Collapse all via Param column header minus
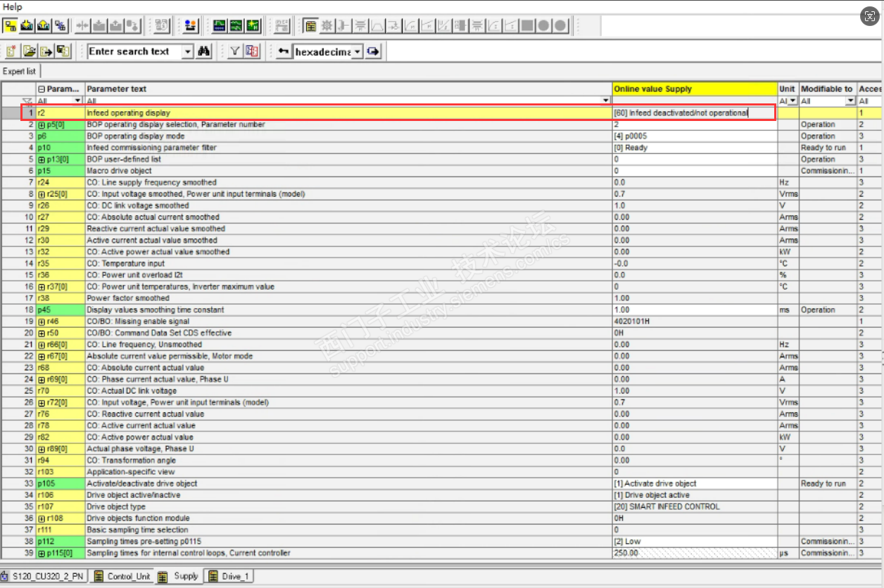Viewport: 884px width, 588px height. click(x=42, y=89)
